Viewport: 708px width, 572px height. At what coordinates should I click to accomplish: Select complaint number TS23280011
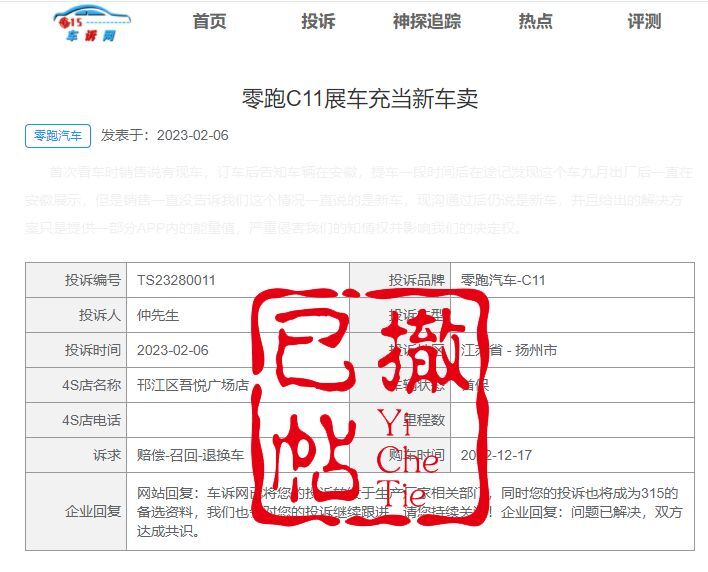tap(176, 281)
